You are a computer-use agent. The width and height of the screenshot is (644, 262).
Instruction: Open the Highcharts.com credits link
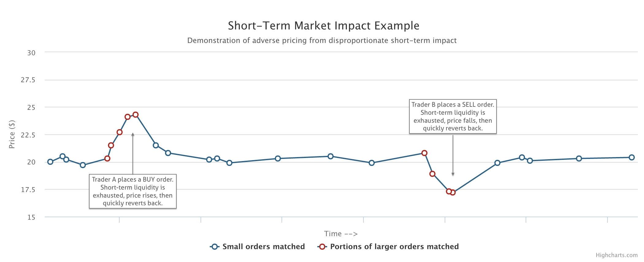click(x=616, y=255)
